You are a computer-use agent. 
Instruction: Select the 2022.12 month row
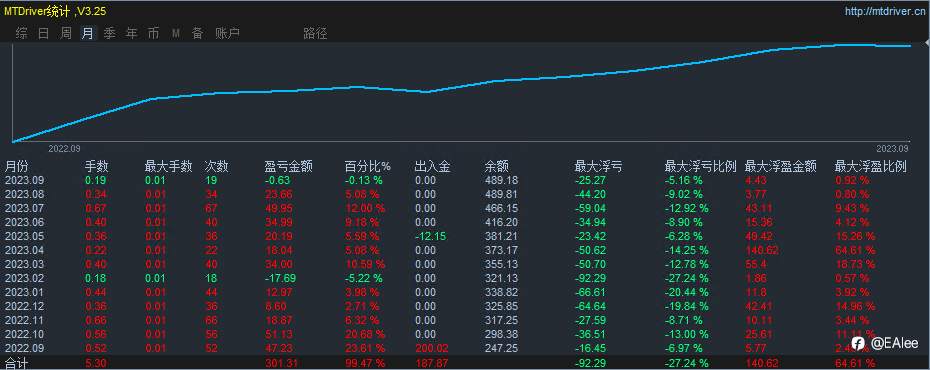(x=465, y=306)
